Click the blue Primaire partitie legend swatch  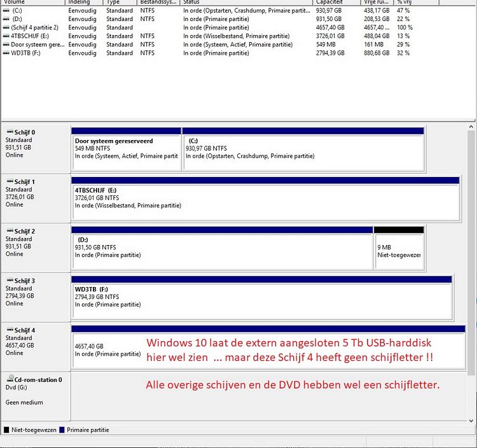point(62,430)
